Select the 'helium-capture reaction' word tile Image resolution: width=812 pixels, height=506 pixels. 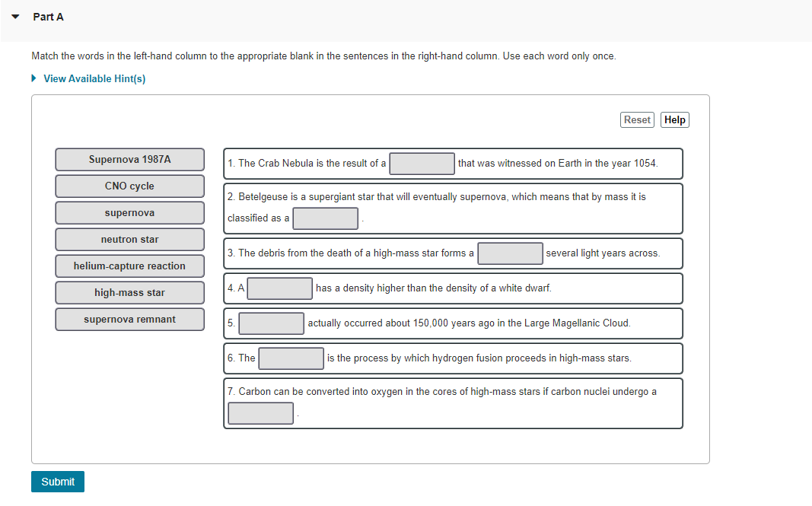pos(129,266)
